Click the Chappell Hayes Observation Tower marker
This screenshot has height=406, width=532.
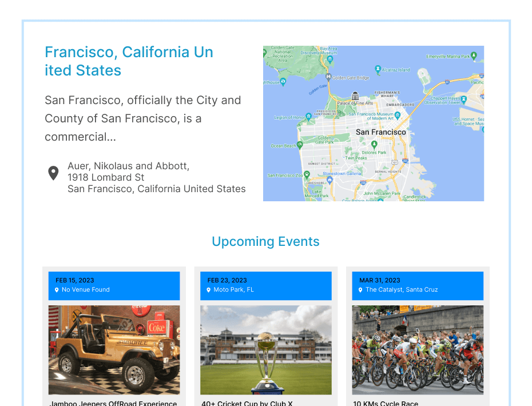click(x=464, y=98)
